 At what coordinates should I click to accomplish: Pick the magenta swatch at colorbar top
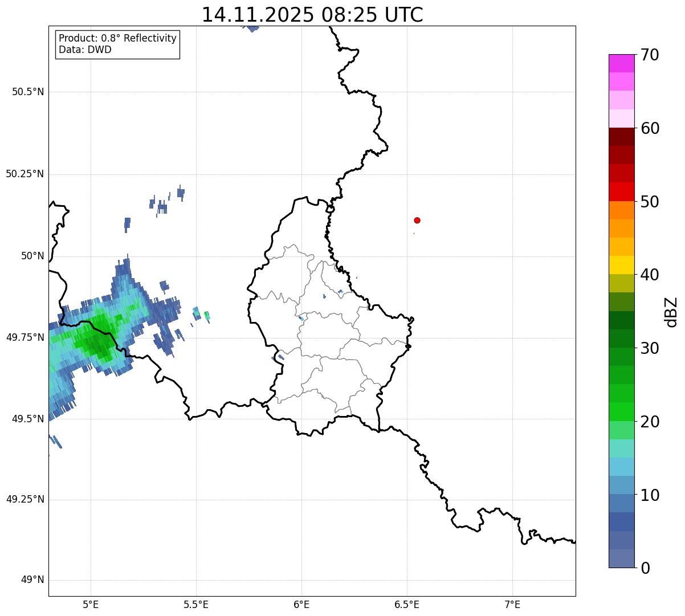(622, 63)
